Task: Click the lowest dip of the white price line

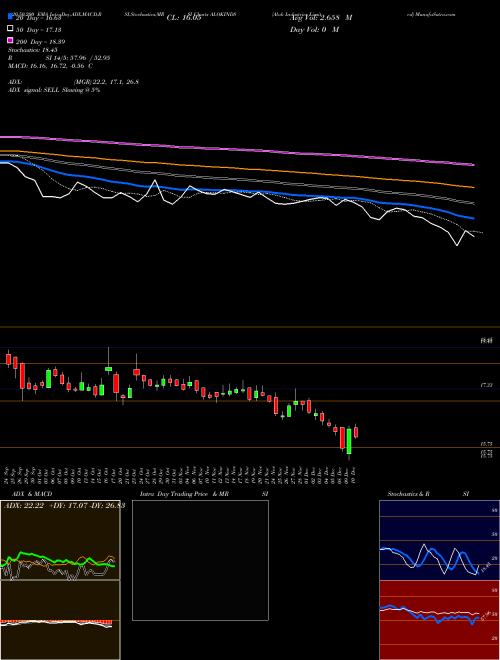Action: coord(457,245)
